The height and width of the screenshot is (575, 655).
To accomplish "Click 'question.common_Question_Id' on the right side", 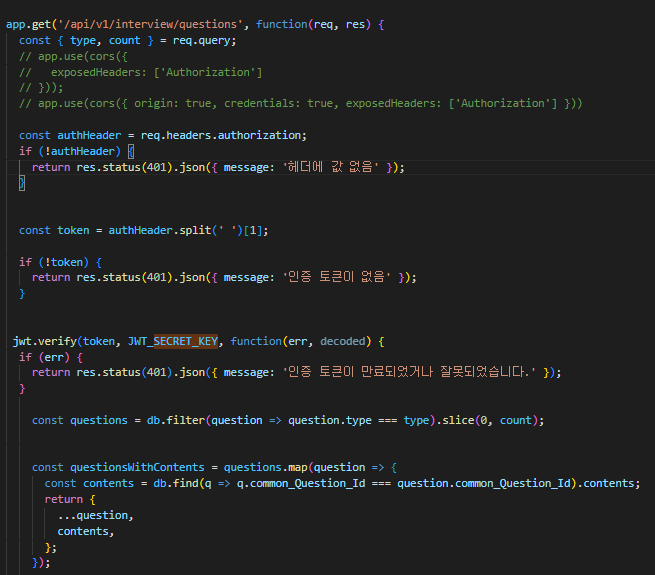I will pos(484,483).
